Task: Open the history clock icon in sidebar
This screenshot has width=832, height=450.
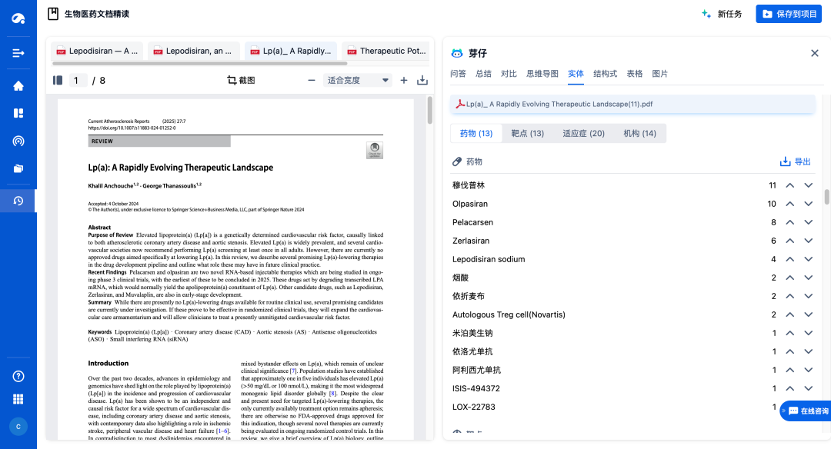Action: pyautogui.click(x=18, y=201)
